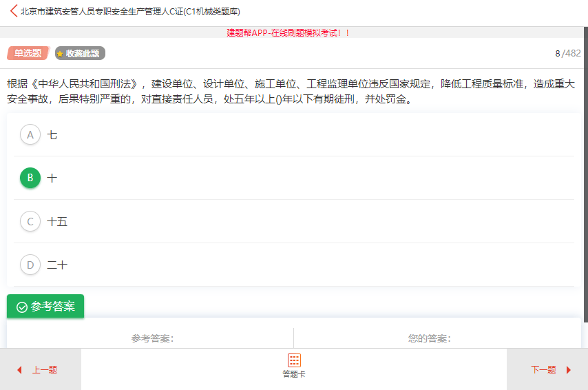
Task: Click answer text 二十
Action: [x=57, y=265]
